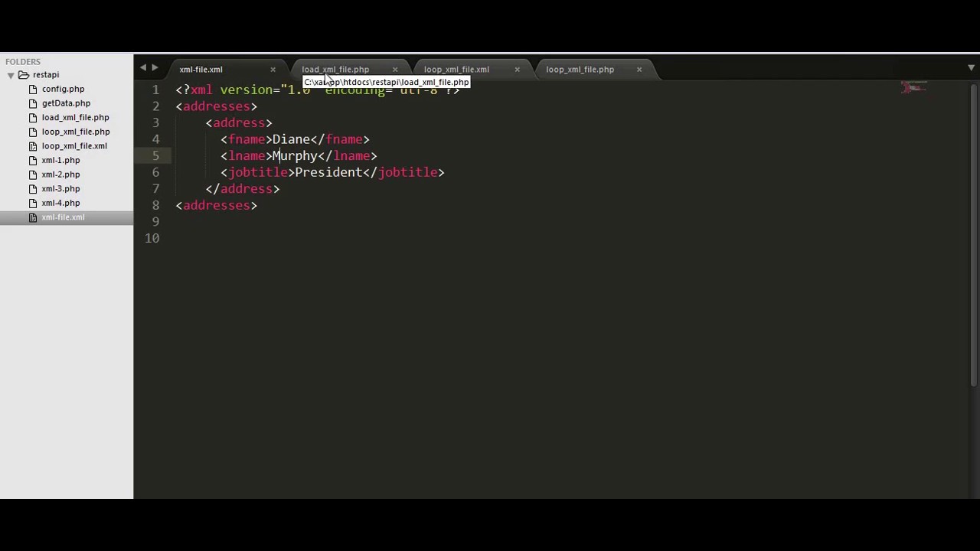Place cursor in the word Murphy
Viewport: 980px width, 551px height.
[295, 156]
